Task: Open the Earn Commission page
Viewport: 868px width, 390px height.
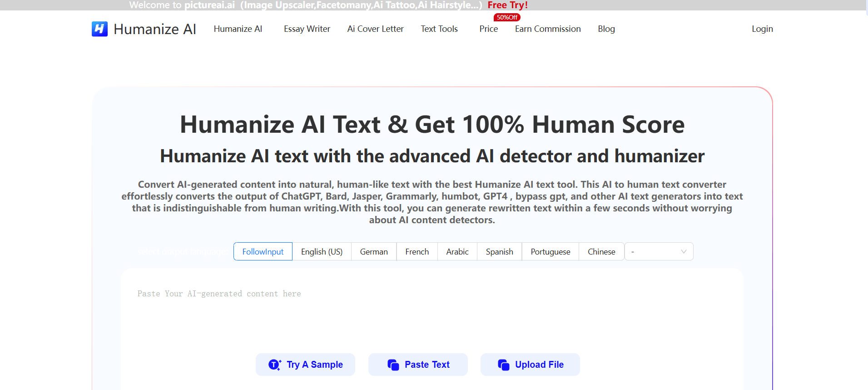Action: pyautogui.click(x=547, y=29)
